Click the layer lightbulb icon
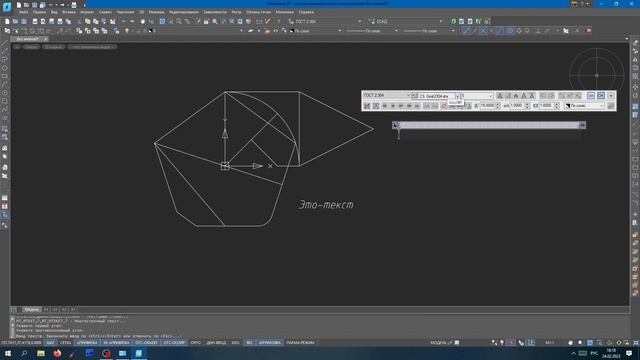The image size is (640, 360). 127,31
